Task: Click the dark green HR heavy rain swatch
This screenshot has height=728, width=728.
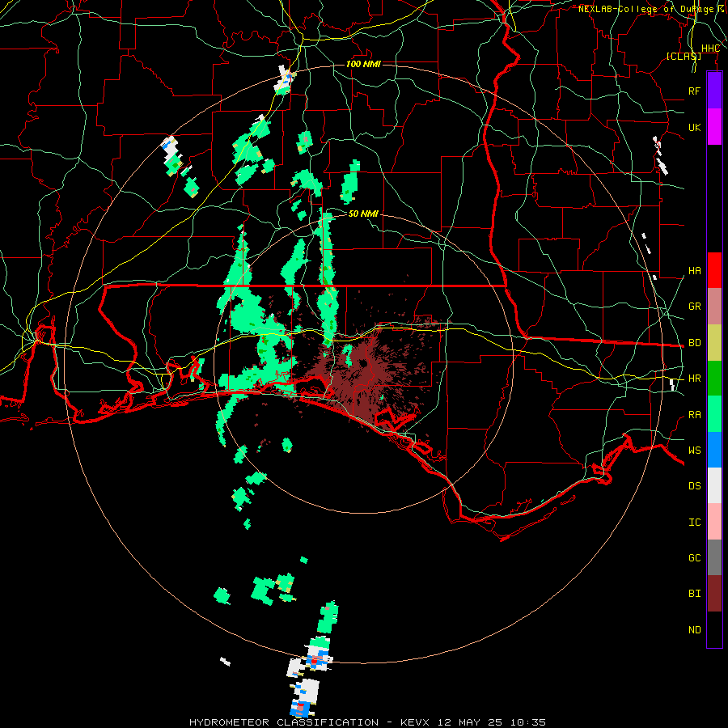Action: pos(714,378)
